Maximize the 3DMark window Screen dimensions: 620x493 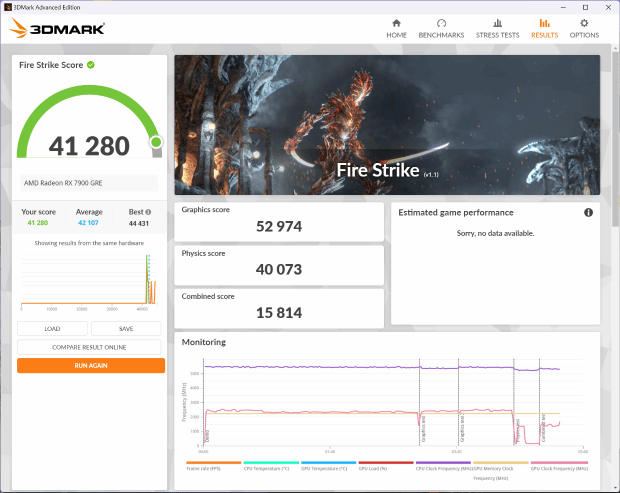pos(586,8)
